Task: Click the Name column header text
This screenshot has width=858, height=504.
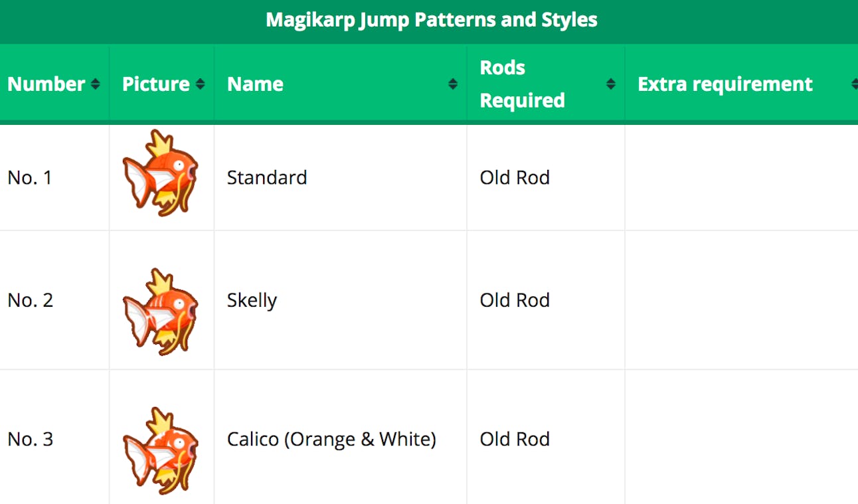Action: [x=255, y=84]
